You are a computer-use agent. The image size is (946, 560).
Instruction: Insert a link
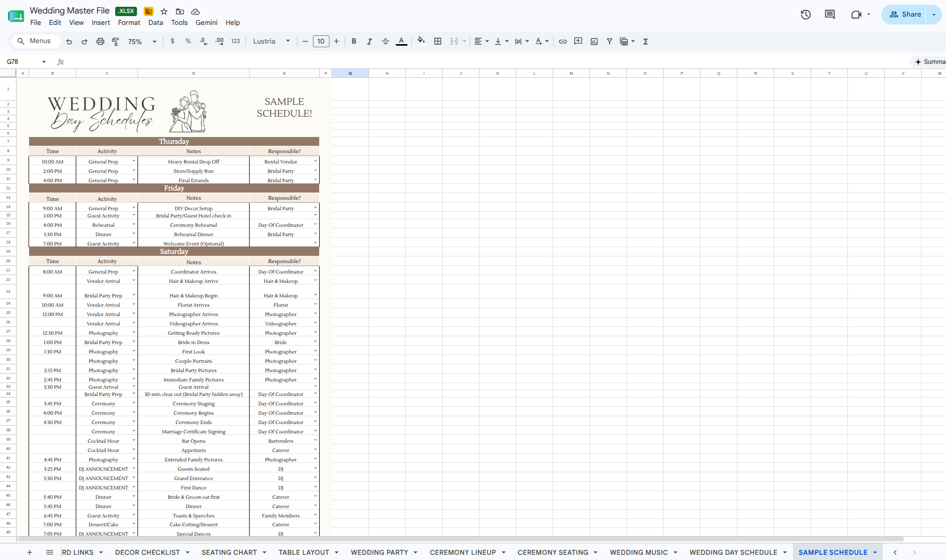(x=563, y=42)
